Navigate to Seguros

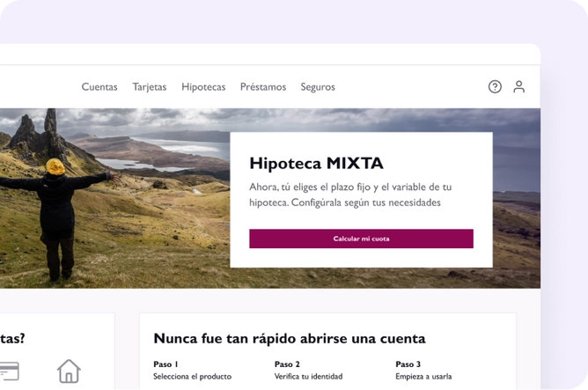[318, 86]
